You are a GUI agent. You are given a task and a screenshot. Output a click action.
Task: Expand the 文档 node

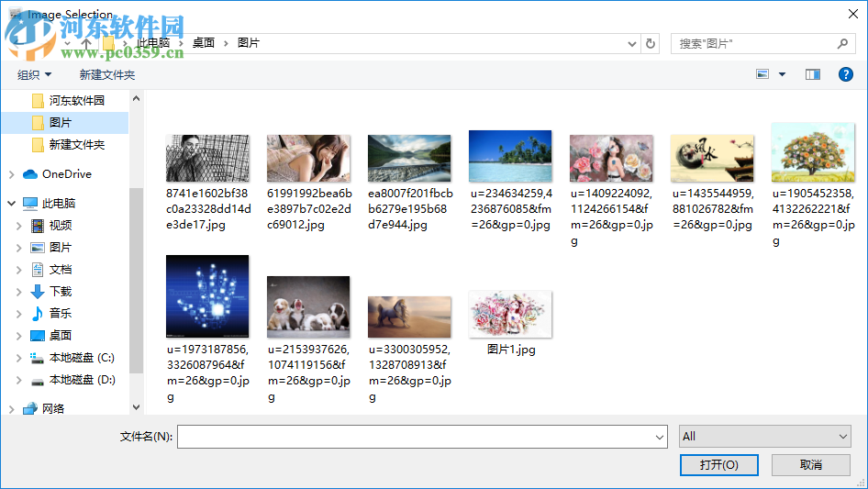[19, 270]
